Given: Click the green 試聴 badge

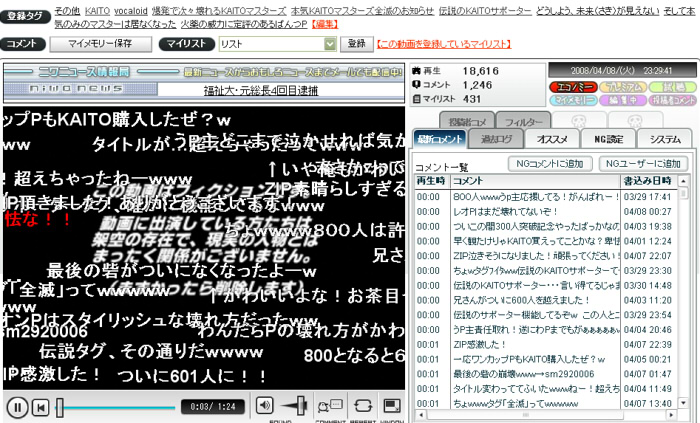Looking at the screenshot, I should pos(672,87).
